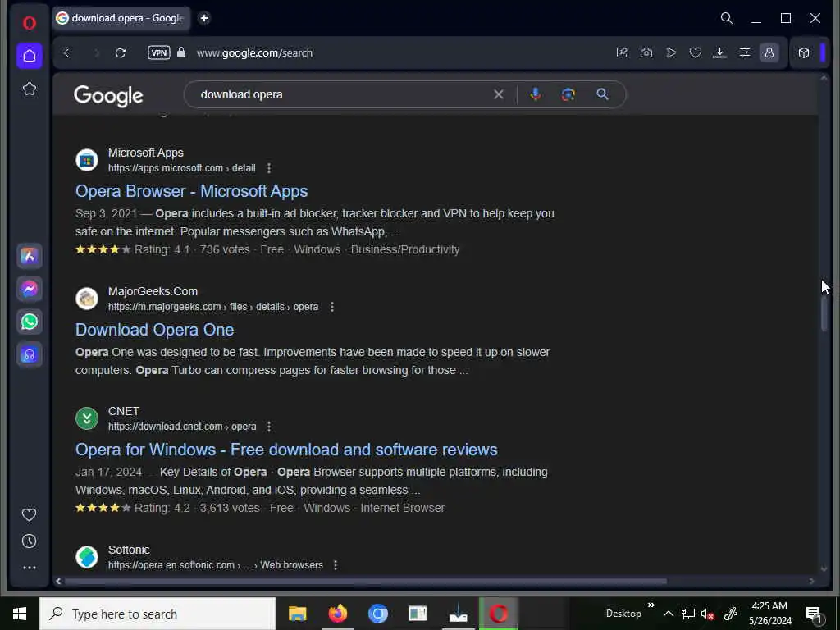View site security lock info
Image resolution: width=840 pixels, height=630 pixels.
pyautogui.click(x=181, y=52)
